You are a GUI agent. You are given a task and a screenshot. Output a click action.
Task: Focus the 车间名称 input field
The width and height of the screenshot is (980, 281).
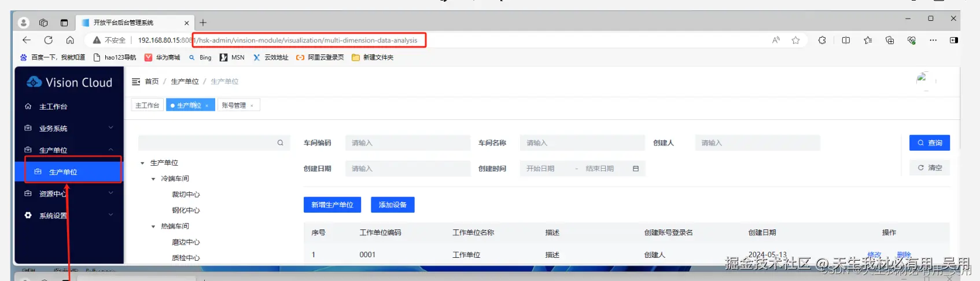[583, 143]
